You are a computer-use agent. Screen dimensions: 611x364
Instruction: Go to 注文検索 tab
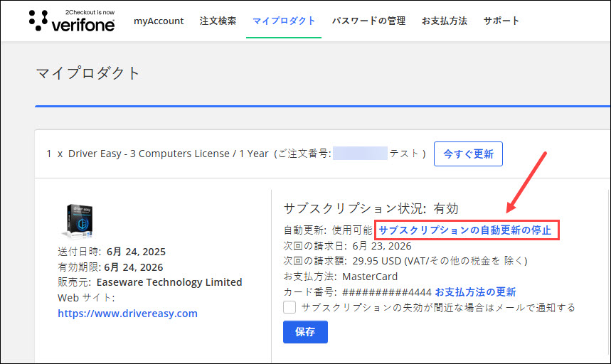coord(218,21)
